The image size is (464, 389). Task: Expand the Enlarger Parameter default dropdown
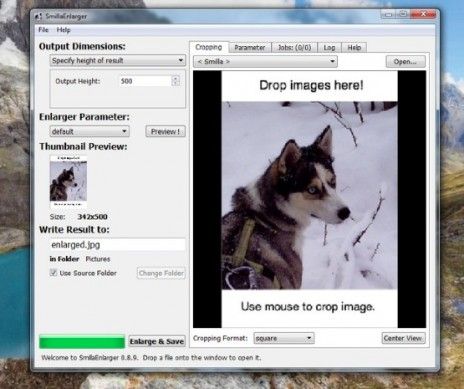point(89,131)
